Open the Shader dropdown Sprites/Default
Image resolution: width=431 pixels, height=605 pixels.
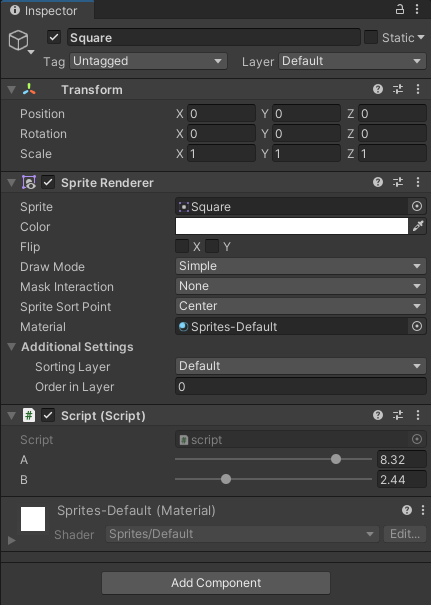pos(242,534)
